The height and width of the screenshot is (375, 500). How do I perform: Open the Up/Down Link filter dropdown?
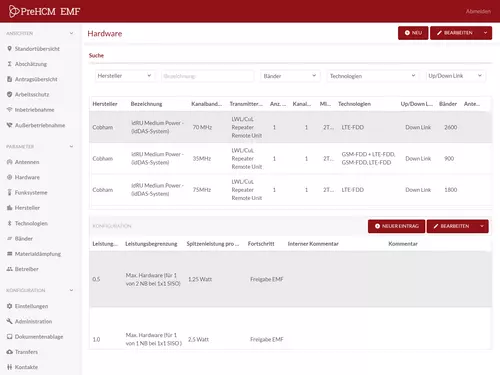[x=455, y=76]
